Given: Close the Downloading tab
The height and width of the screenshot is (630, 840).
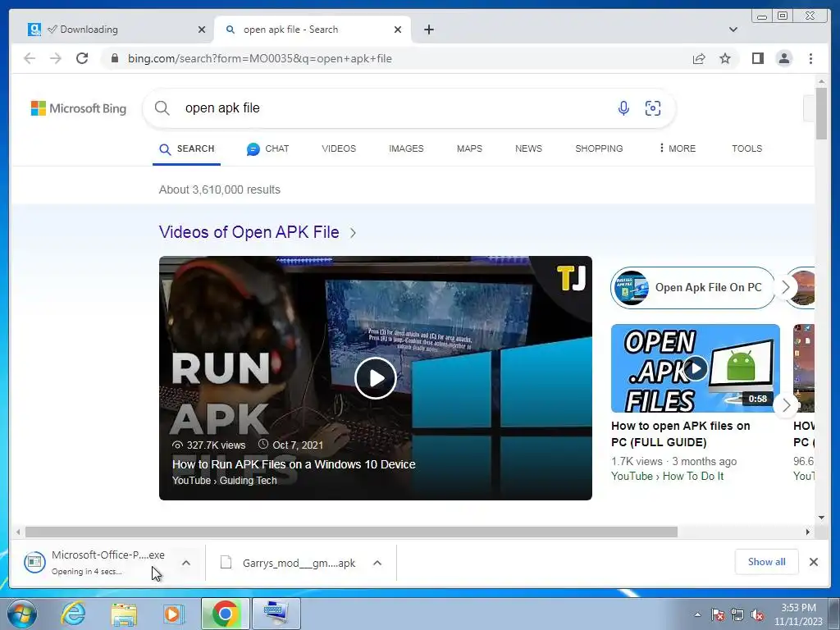Looking at the screenshot, I should [x=202, y=30].
